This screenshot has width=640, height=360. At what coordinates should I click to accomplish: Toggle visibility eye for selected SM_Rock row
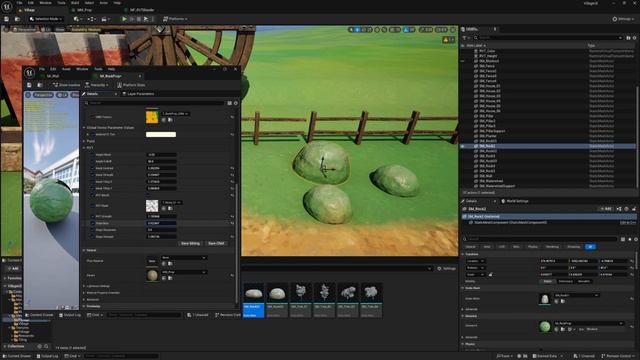[x=462, y=146]
